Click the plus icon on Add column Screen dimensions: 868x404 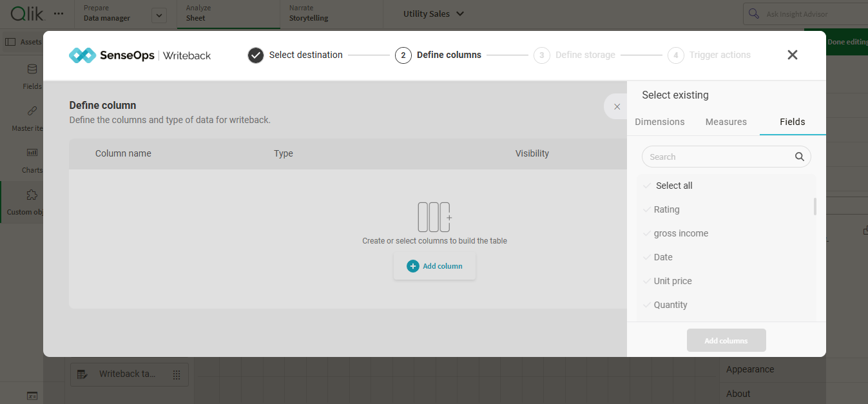point(413,266)
